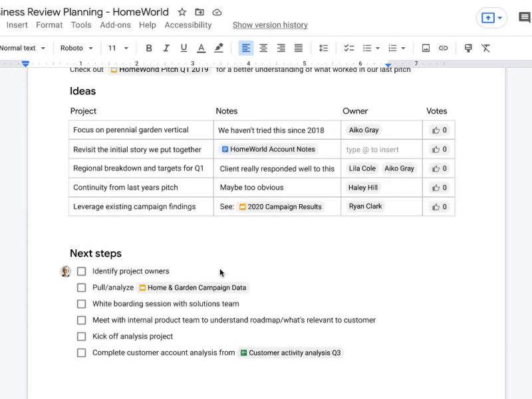Open the font size dropdown

[118, 48]
